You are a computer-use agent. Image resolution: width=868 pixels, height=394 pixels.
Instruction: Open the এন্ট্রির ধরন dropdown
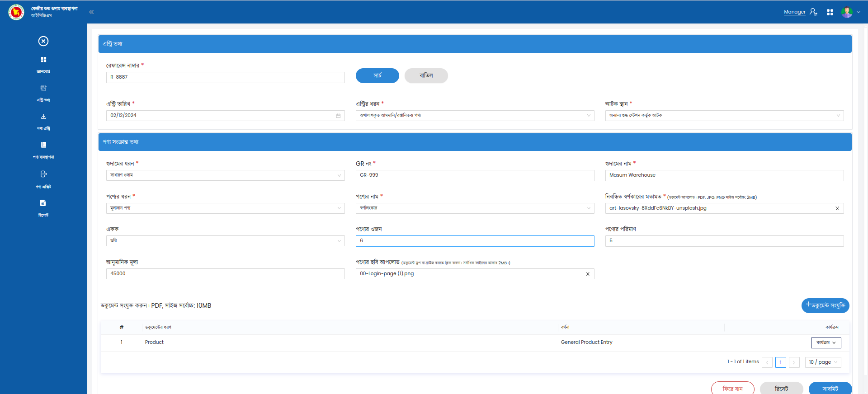tap(475, 116)
